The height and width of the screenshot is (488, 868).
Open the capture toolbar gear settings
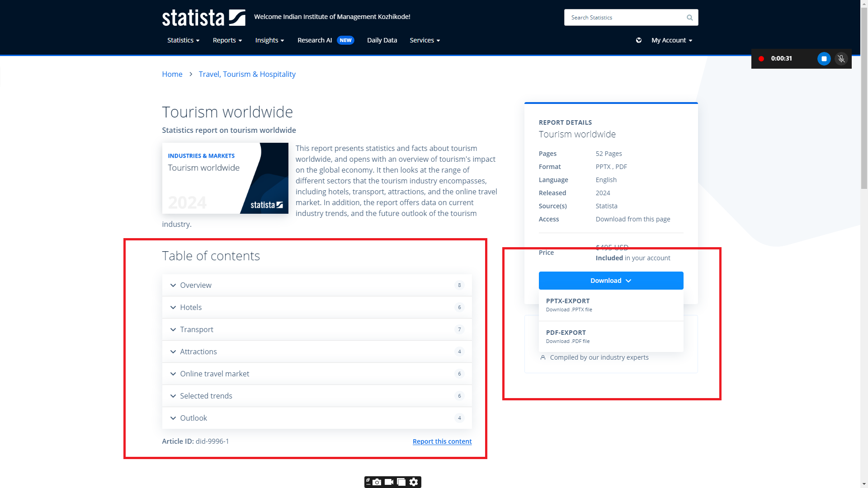pyautogui.click(x=414, y=482)
